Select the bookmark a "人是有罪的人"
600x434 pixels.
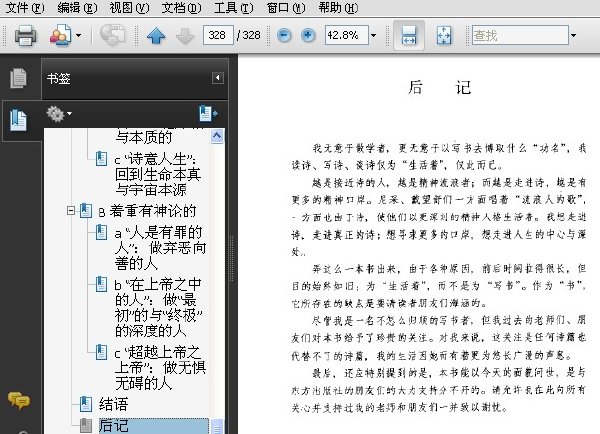pyautogui.click(x=160, y=248)
